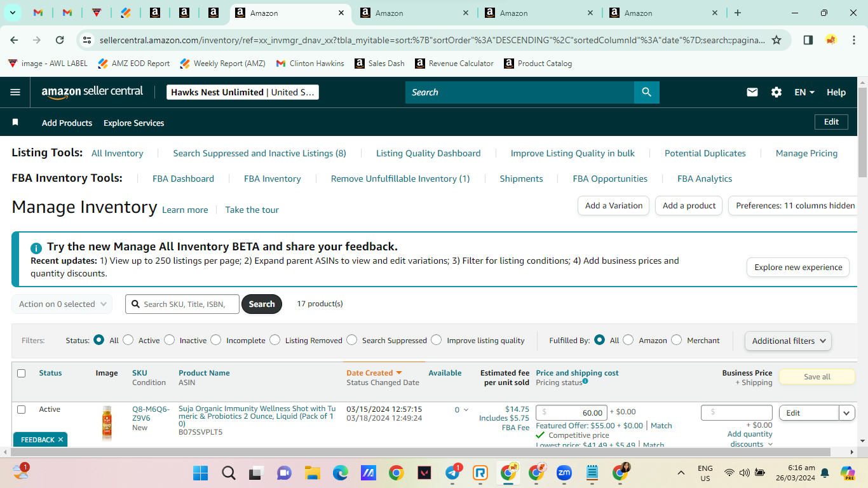Open a new browser tab

coord(738,13)
